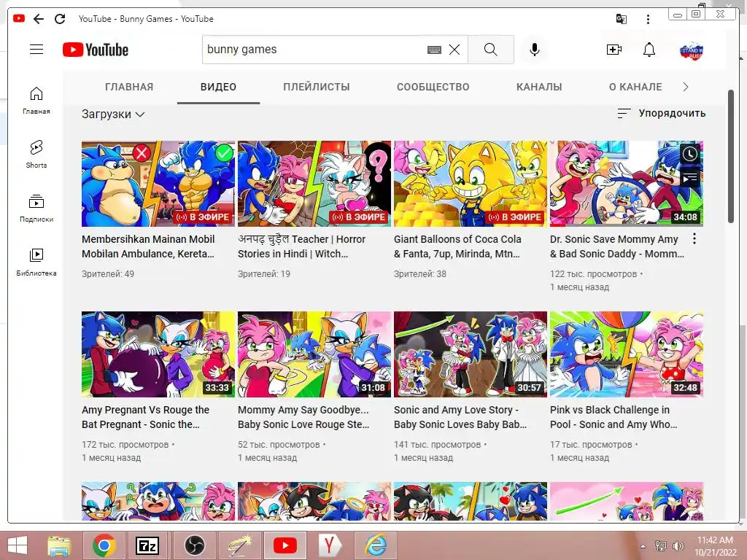Open the СООБЩЕСТВО tab
This screenshot has width=747, height=560.
pyautogui.click(x=433, y=87)
